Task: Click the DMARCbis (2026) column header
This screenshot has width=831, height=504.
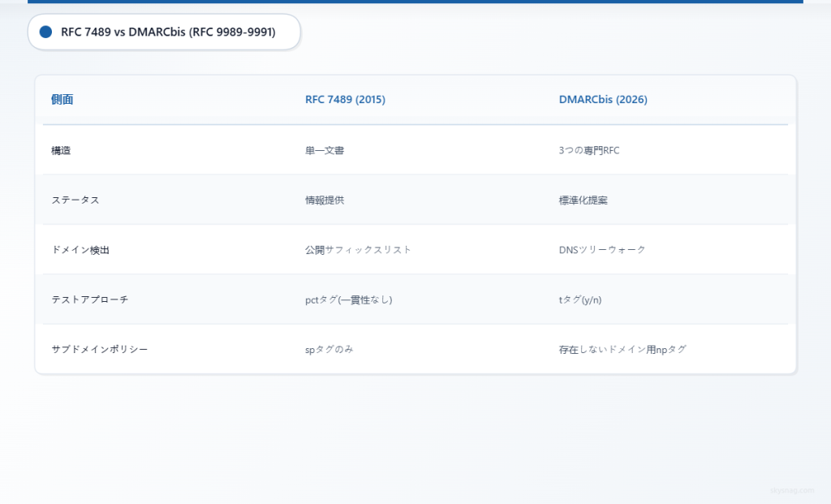Action: [x=603, y=99]
